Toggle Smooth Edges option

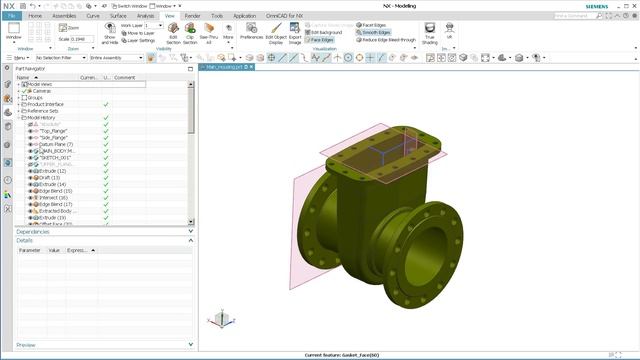(373, 32)
